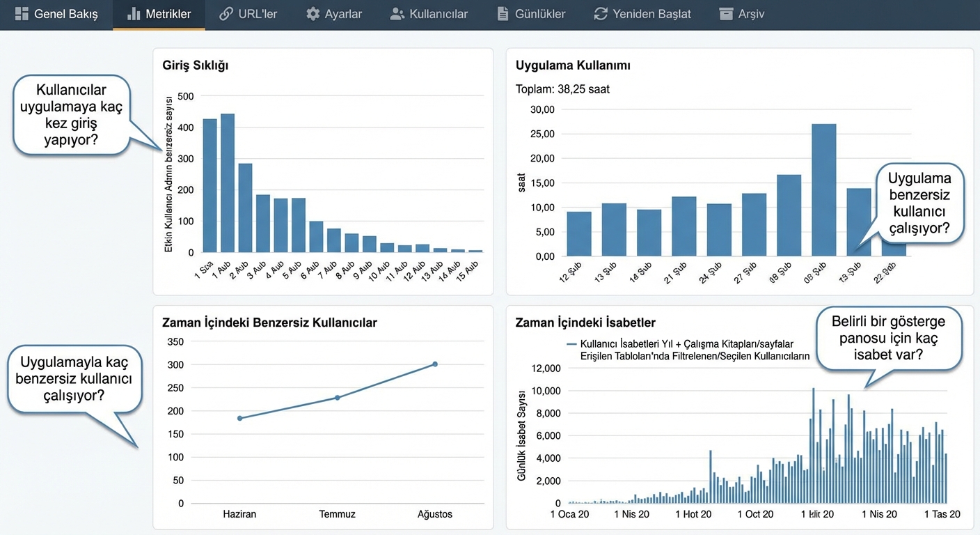The height and width of the screenshot is (535, 980).
Task: Click the Ayarlar gear icon
Action: coord(313,14)
